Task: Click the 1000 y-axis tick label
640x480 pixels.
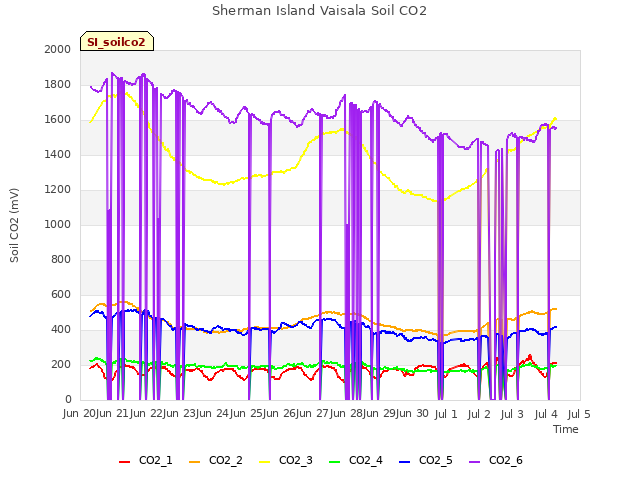Action: pyautogui.click(x=58, y=224)
